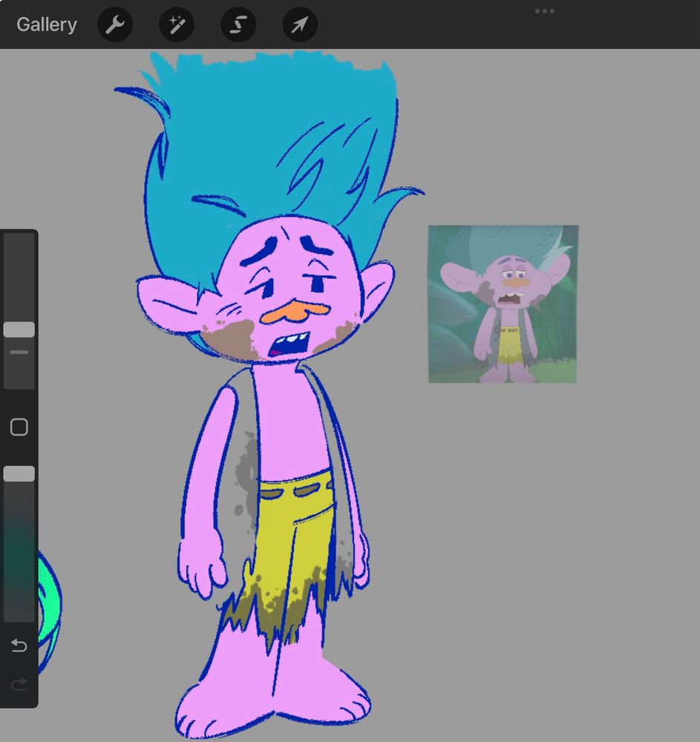Tap the square modify button in sidebar

tap(19, 427)
